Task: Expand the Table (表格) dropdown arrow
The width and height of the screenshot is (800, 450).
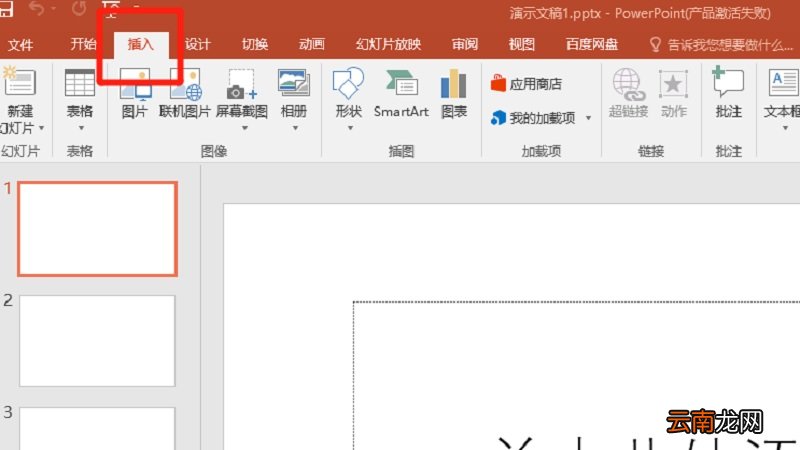Action: click(81, 128)
